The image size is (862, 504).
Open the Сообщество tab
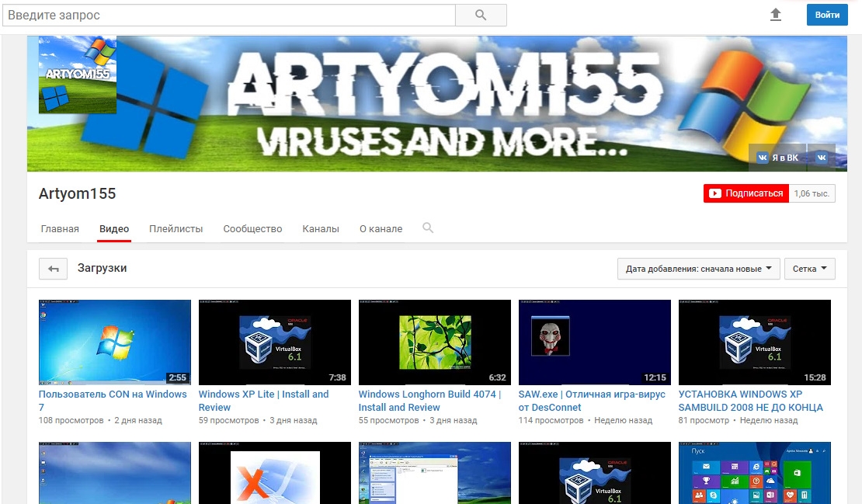pyautogui.click(x=252, y=229)
